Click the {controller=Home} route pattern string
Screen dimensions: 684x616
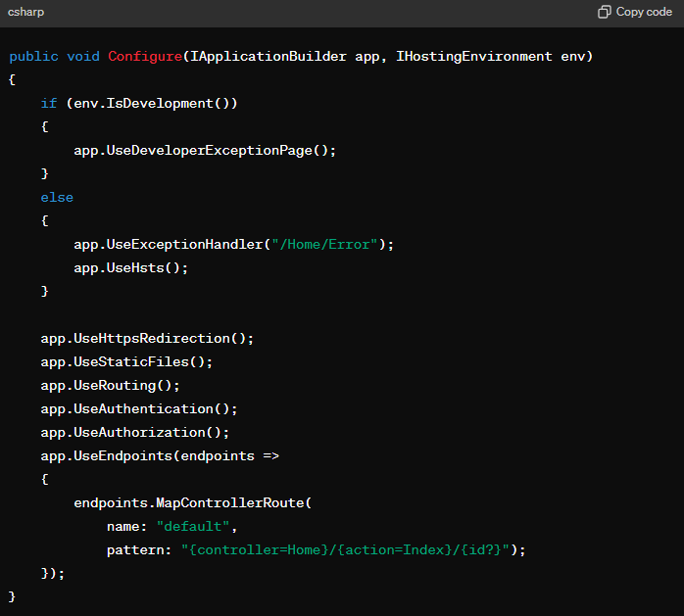(x=345, y=550)
